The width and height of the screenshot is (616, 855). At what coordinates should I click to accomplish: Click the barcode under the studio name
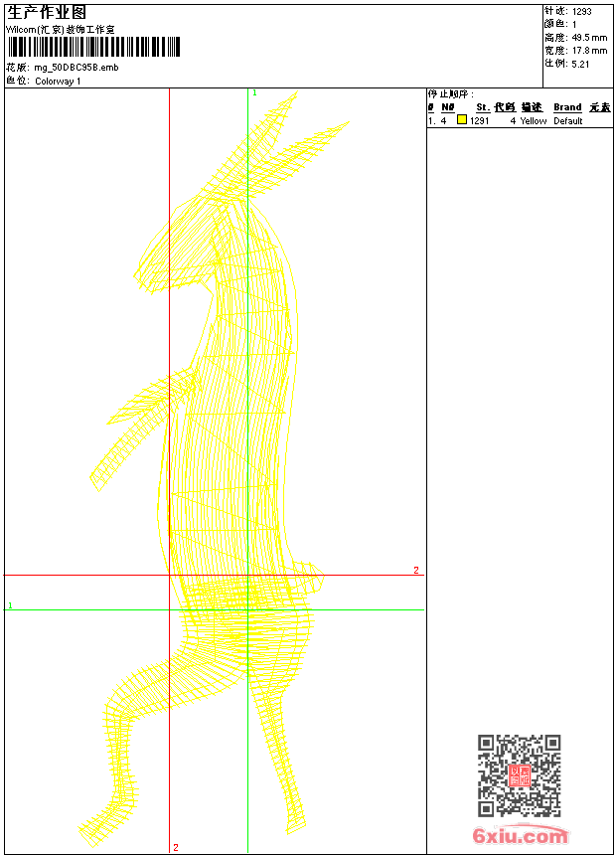point(93,47)
